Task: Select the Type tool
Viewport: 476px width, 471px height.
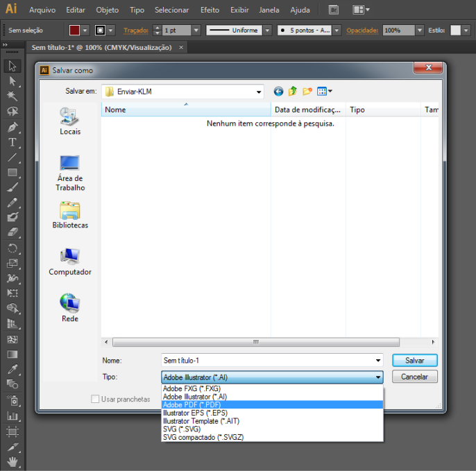Action: [x=12, y=142]
